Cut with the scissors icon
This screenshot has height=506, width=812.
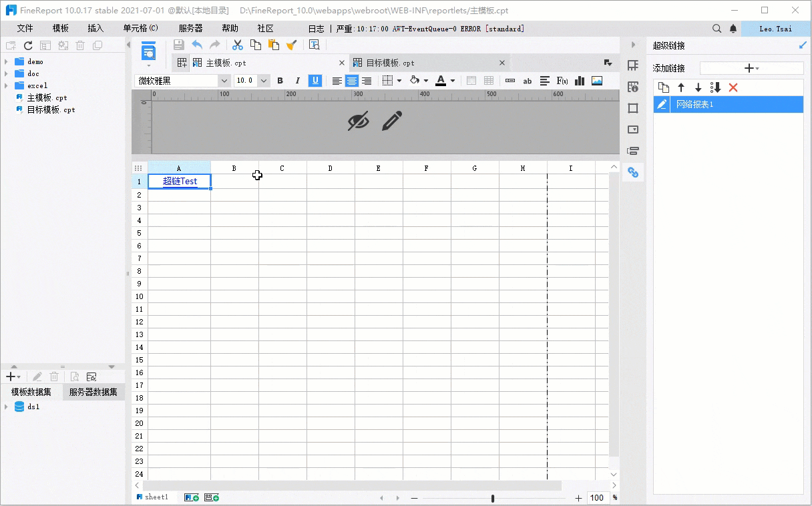pos(237,45)
